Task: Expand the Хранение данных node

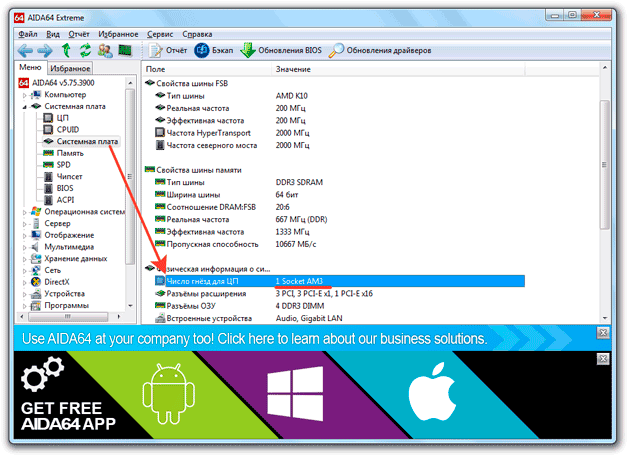Action: point(24,259)
